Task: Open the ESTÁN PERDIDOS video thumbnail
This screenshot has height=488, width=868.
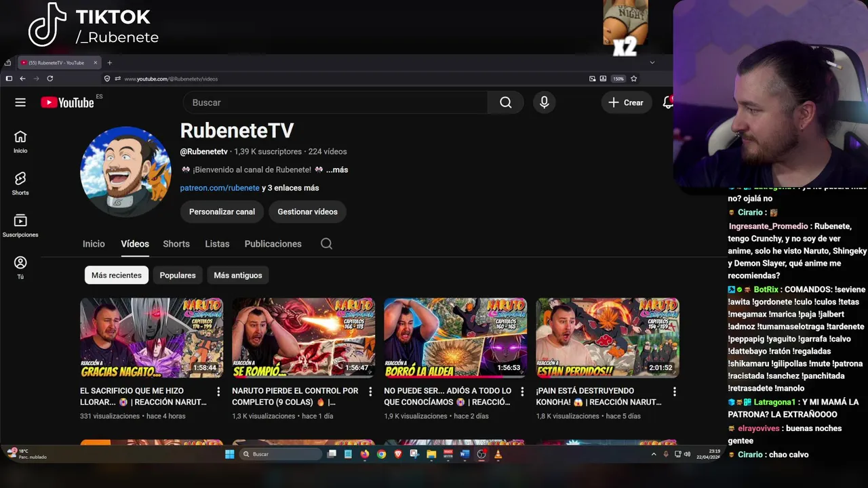Action: (607, 338)
